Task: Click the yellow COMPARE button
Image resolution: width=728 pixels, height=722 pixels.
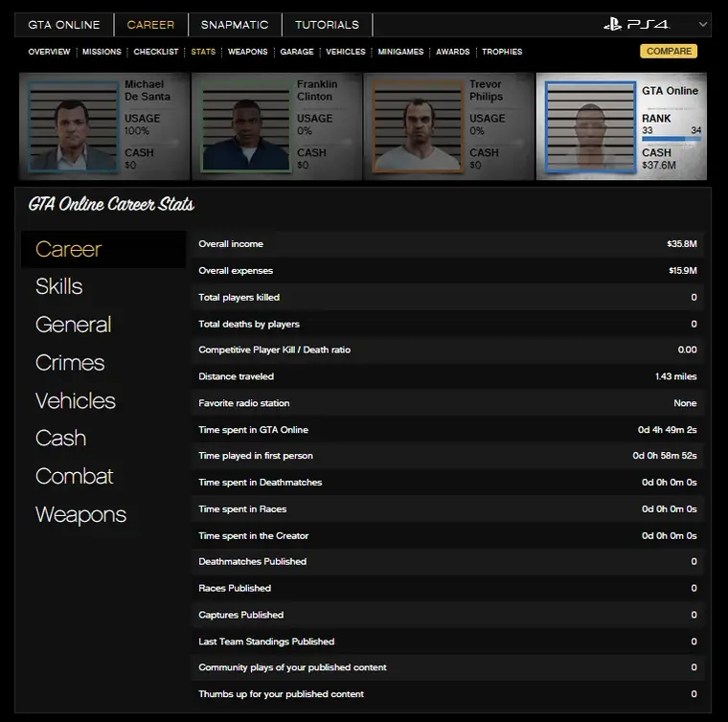Action: [x=669, y=51]
